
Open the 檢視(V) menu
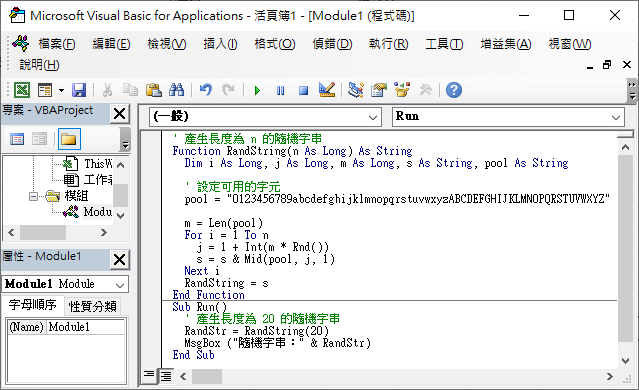pos(167,44)
